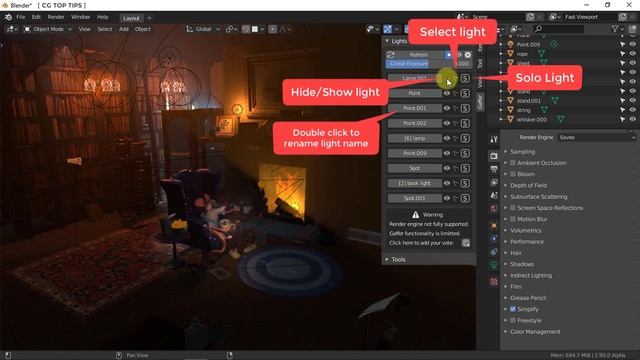Image resolution: width=640 pixels, height=360 pixels.
Task: Open the Object Data properties tab icon
Action: click(494, 265)
